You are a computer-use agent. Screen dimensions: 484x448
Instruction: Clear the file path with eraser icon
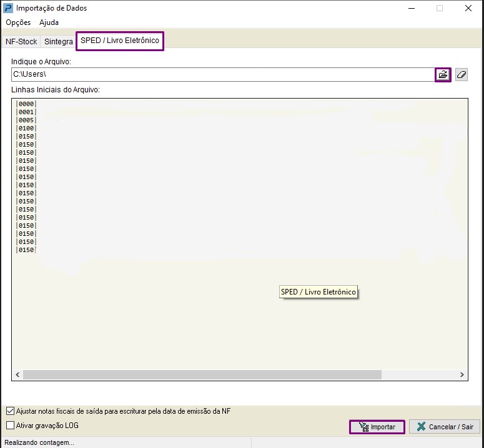[x=462, y=75]
